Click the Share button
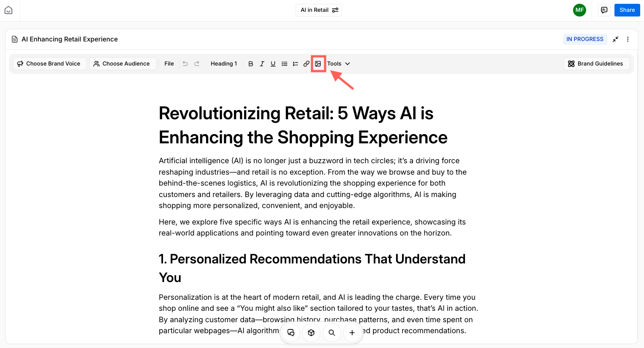644x348 pixels. 627,10
